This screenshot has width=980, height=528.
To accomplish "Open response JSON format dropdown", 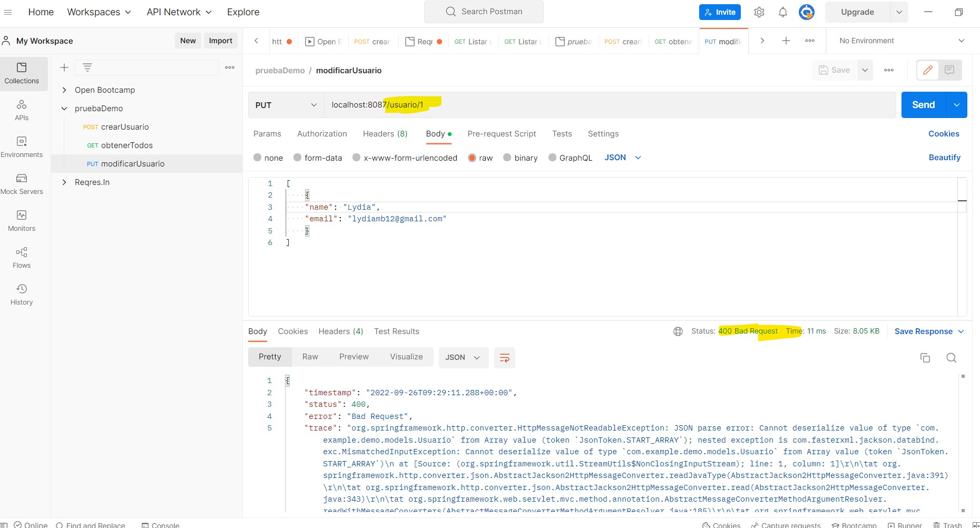I will click(x=463, y=357).
